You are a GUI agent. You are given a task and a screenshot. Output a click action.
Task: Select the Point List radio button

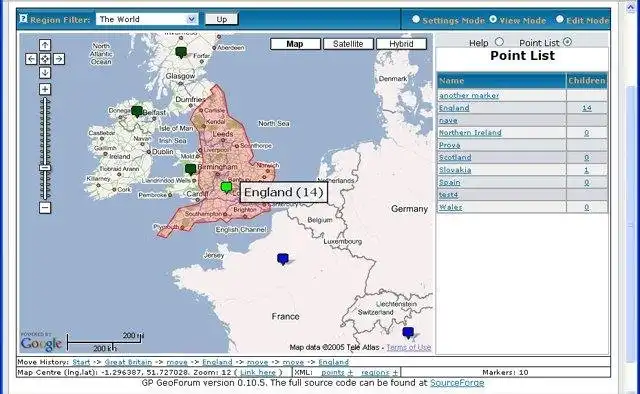(567, 42)
